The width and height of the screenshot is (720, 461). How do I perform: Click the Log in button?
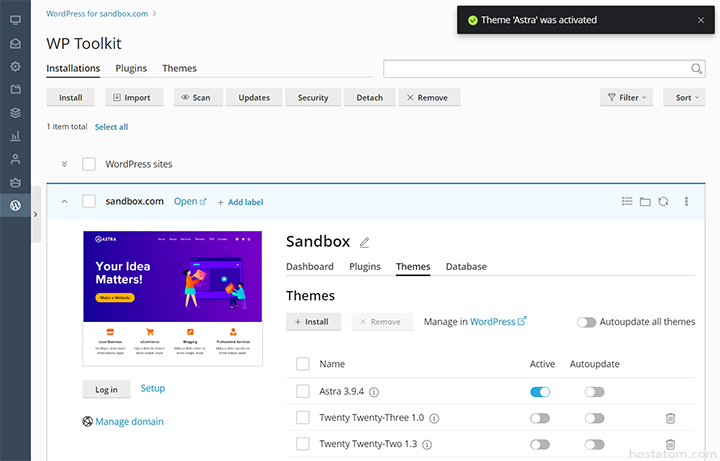(106, 389)
